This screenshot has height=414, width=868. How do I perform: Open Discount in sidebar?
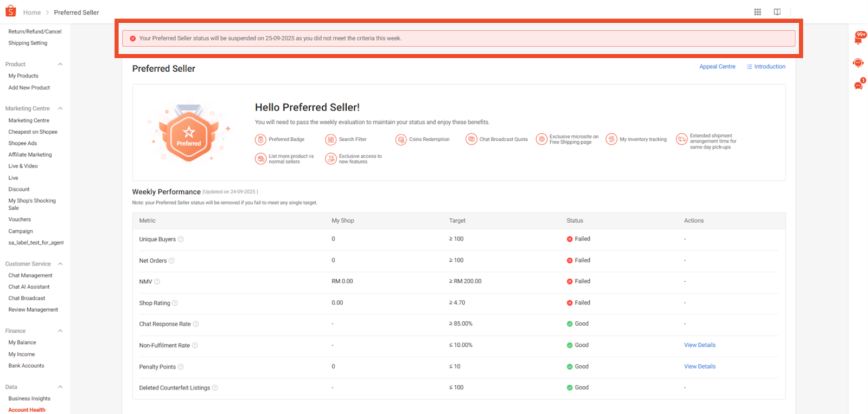click(x=19, y=189)
